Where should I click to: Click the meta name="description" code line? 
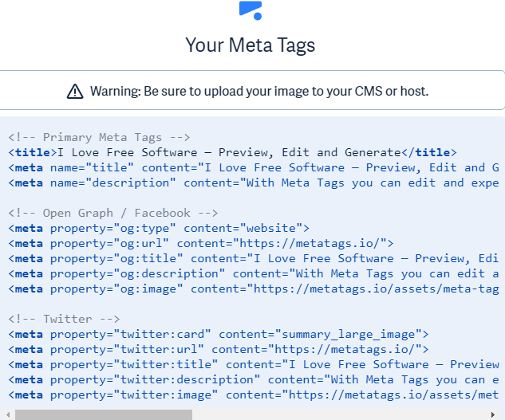coord(255,183)
